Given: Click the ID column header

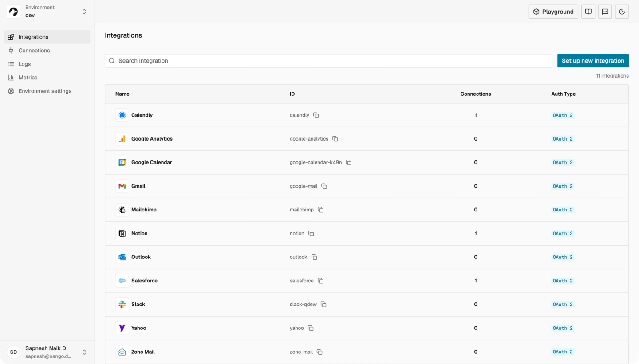Looking at the screenshot, I should pos(292,94).
